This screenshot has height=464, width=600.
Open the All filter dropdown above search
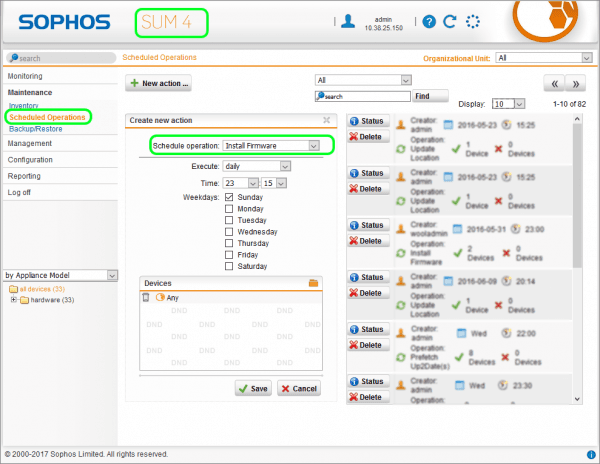[363, 80]
